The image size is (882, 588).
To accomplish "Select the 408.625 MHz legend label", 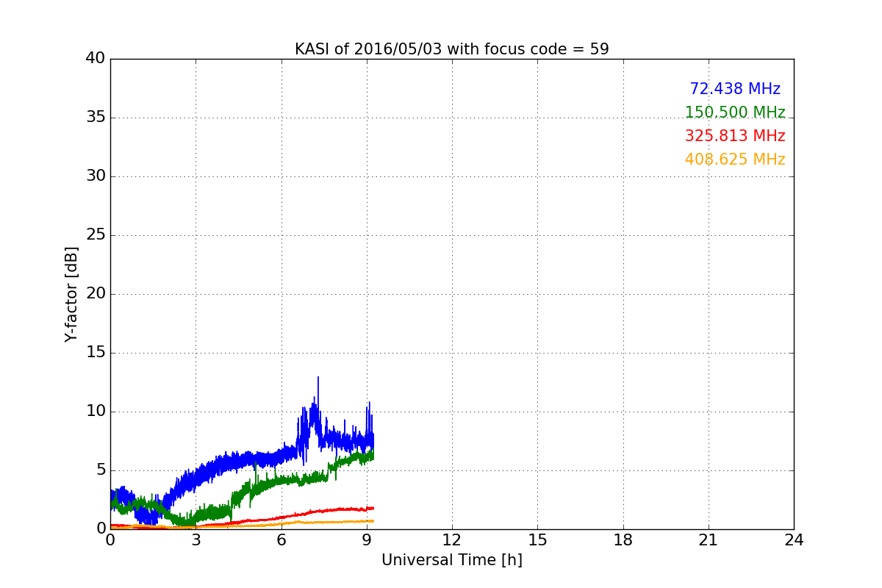I will (x=735, y=159).
